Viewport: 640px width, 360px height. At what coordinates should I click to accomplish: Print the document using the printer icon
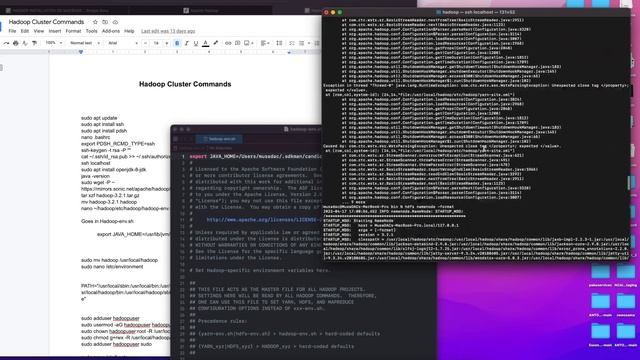pos(16,43)
